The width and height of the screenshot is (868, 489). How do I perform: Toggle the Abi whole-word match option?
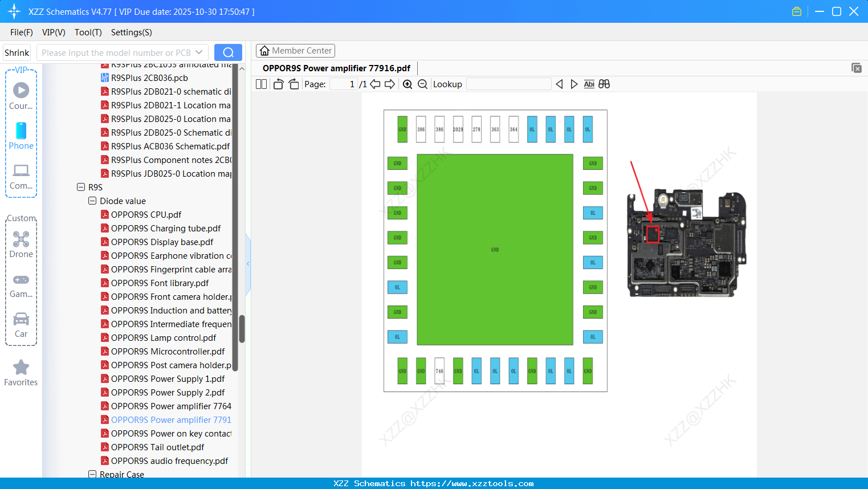tap(589, 84)
